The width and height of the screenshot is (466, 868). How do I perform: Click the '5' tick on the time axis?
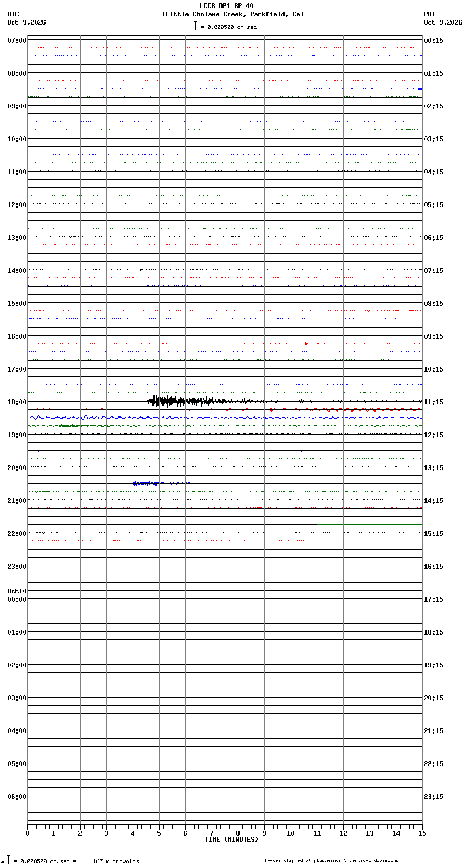point(159,833)
